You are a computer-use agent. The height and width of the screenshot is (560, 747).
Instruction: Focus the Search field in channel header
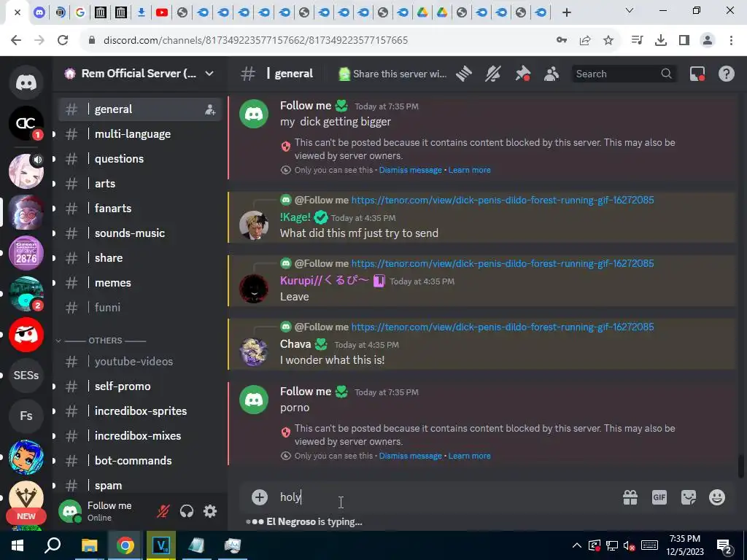[623, 74]
